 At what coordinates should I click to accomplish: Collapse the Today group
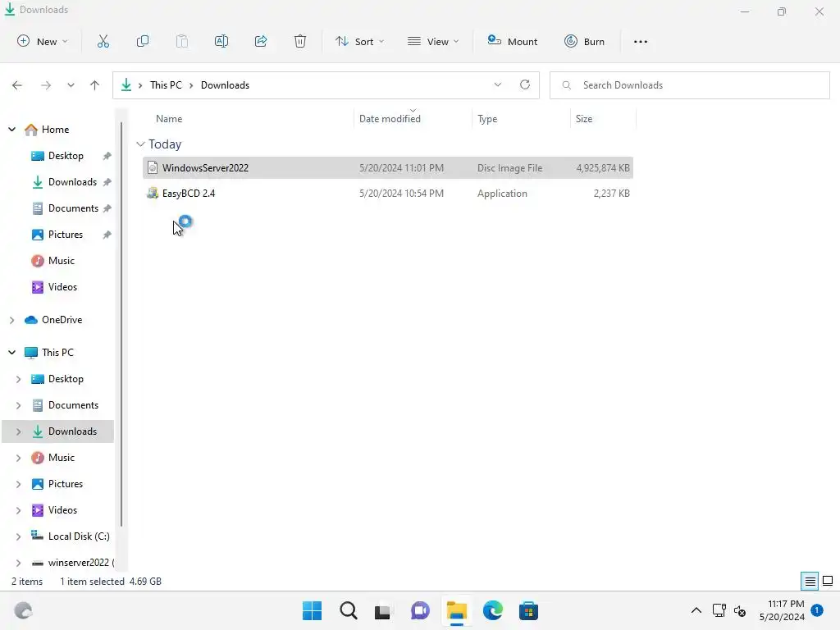tap(140, 144)
